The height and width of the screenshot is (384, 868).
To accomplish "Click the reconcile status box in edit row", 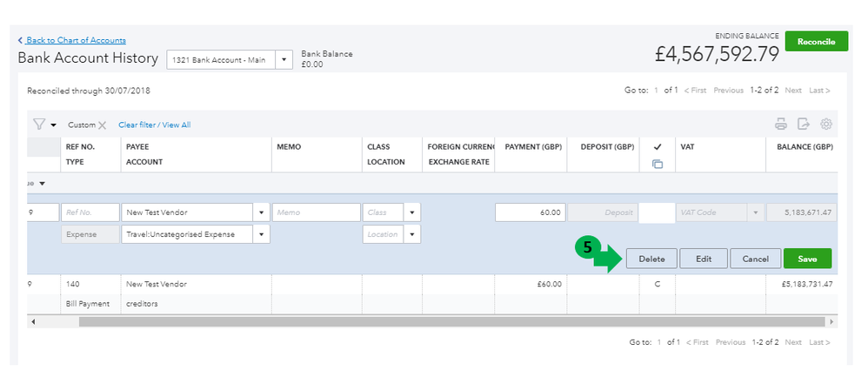I will [x=657, y=212].
